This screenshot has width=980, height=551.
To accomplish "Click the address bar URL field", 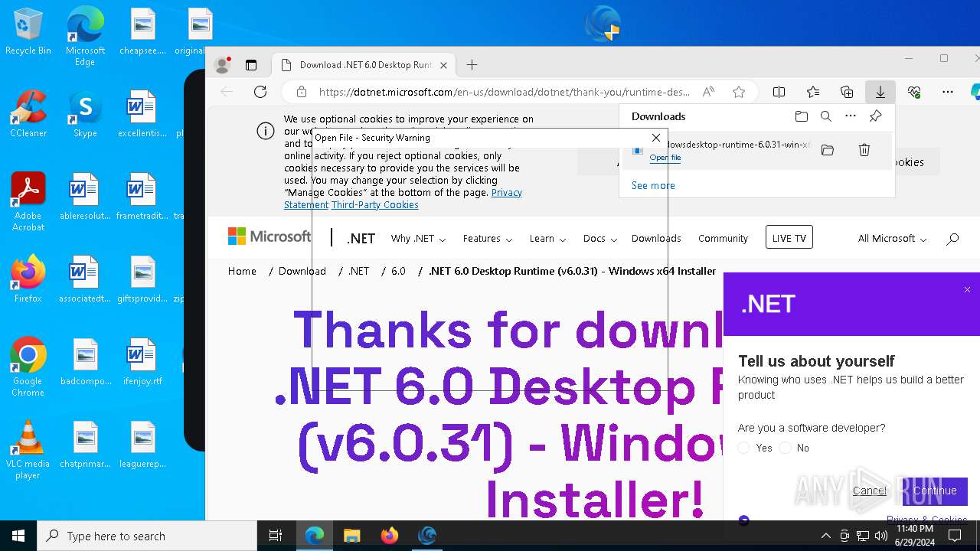I will coord(504,92).
